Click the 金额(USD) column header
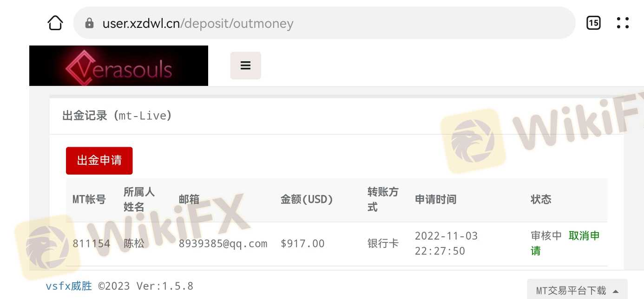Screen dimensions: 644x299 pos(307,200)
